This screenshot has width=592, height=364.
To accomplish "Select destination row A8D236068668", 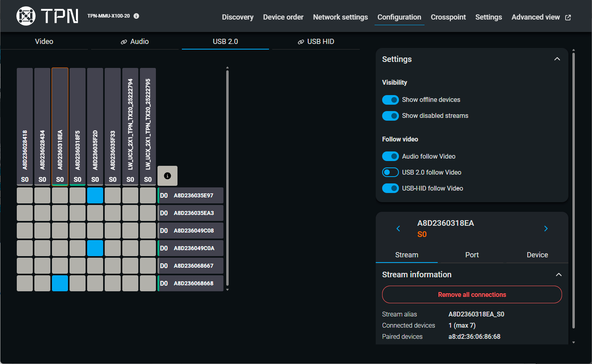I will tap(191, 283).
